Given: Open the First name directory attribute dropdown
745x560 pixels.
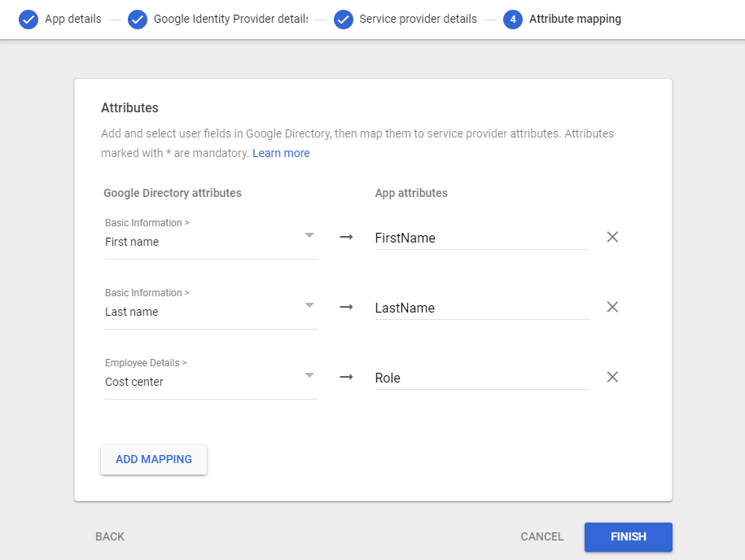Looking at the screenshot, I should click(x=309, y=235).
